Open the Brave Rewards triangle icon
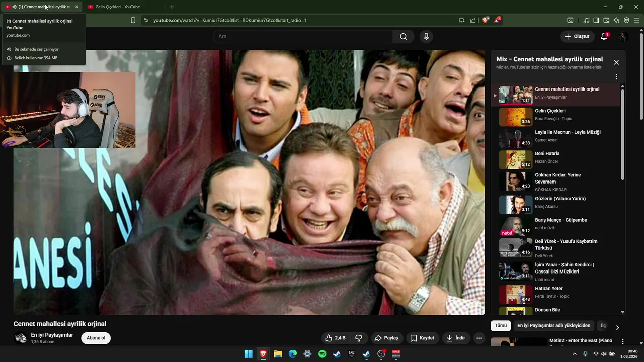The image size is (644, 362). pos(497,20)
